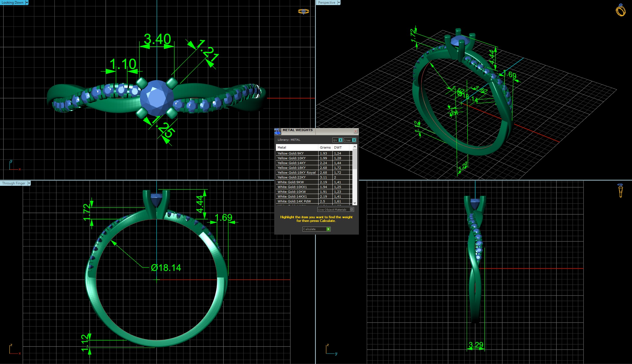Click the scroll down arrow in metal list

[355, 203]
